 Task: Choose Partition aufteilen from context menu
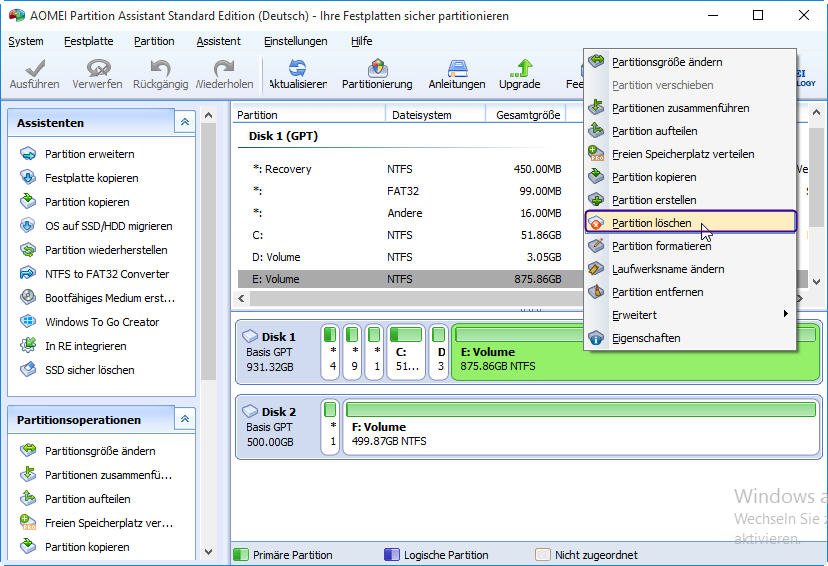tap(691, 131)
